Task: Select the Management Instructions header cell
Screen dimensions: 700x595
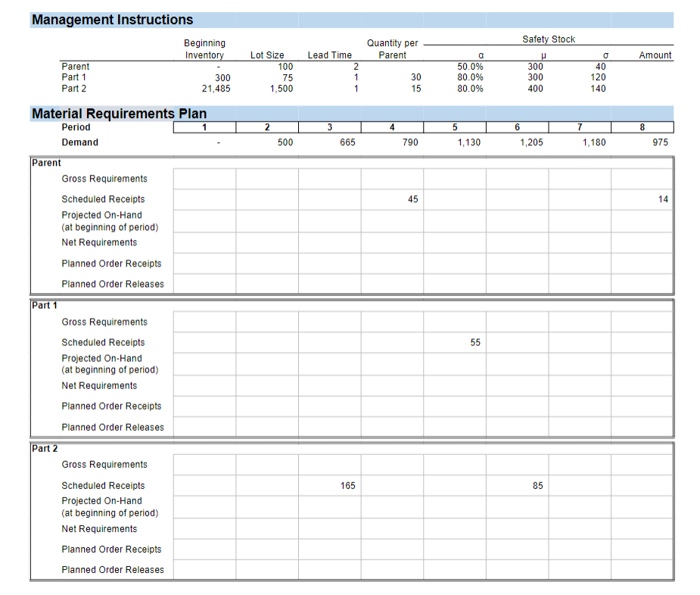Action: point(113,20)
